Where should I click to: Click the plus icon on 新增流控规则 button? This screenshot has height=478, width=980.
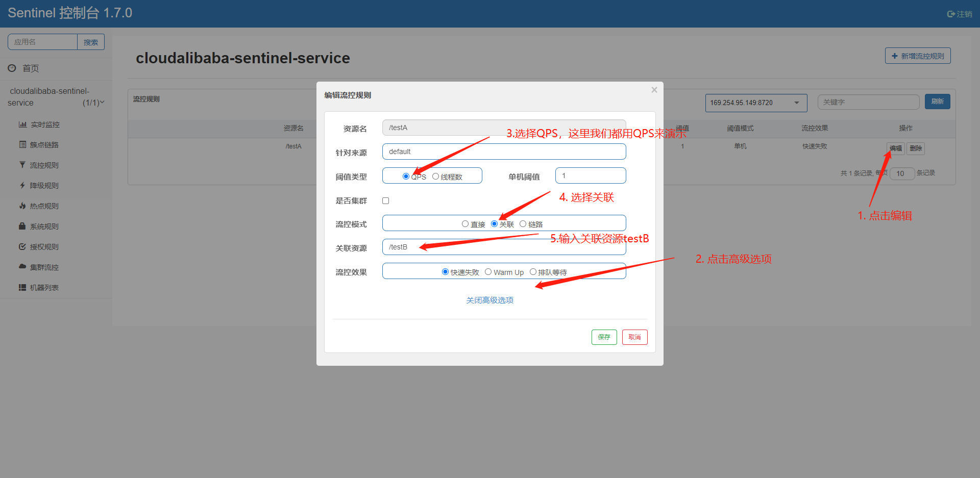pos(894,56)
